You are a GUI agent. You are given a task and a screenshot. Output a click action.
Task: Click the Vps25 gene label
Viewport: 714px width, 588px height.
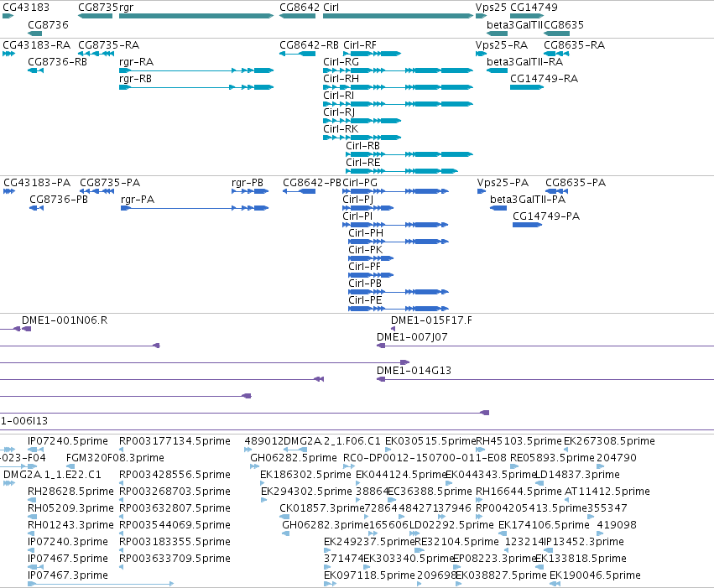(491, 8)
